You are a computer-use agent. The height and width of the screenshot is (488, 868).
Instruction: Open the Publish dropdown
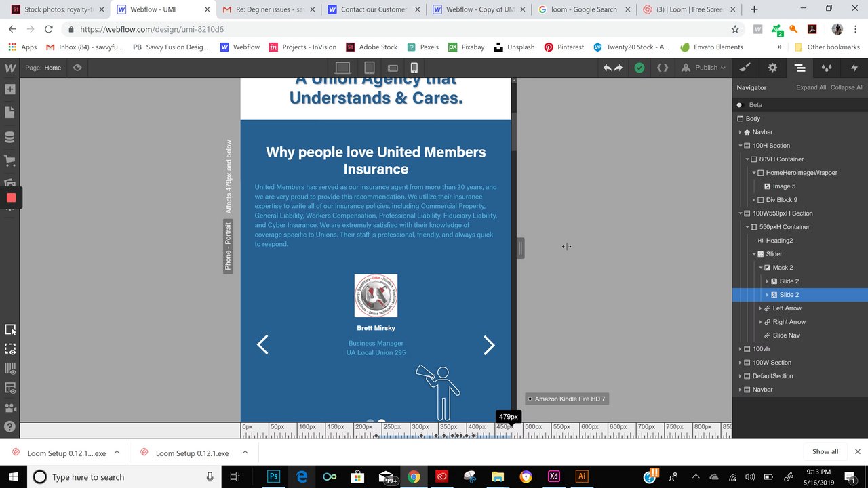click(x=703, y=68)
